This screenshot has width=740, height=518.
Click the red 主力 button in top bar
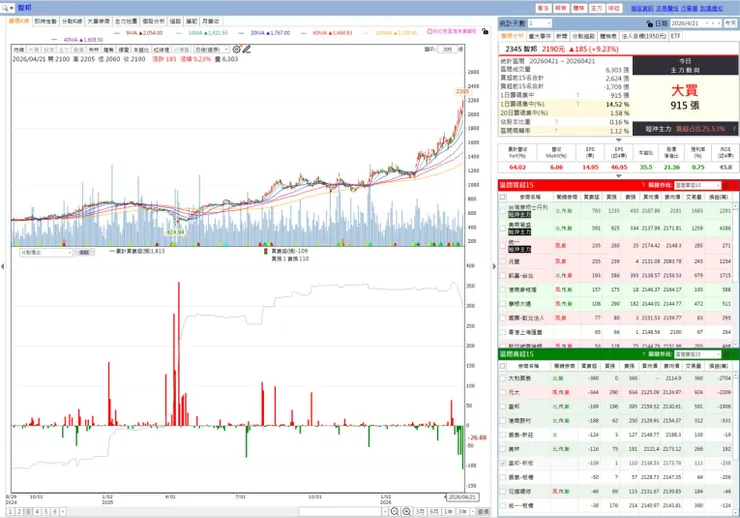(597, 8)
